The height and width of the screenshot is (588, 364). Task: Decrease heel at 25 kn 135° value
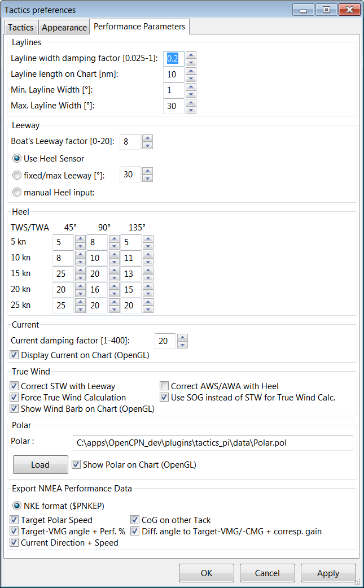[148, 310]
